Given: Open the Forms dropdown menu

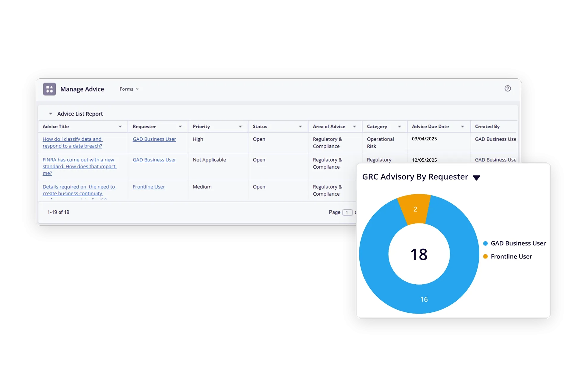Looking at the screenshot, I should tap(129, 89).
